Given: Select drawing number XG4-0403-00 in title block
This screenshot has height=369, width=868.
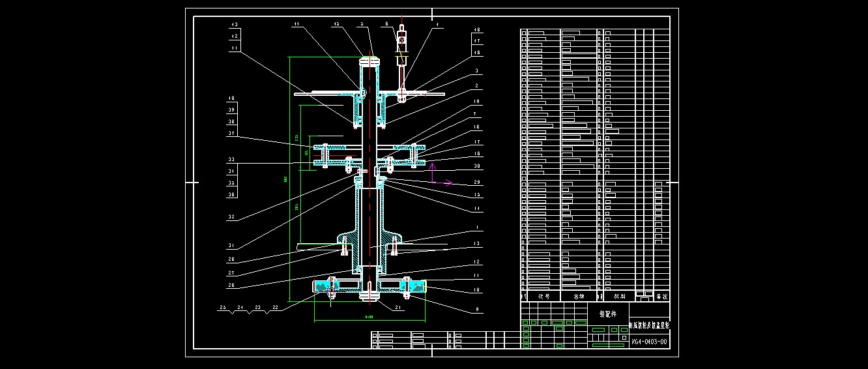Looking at the screenshot, I should point(649,342).
